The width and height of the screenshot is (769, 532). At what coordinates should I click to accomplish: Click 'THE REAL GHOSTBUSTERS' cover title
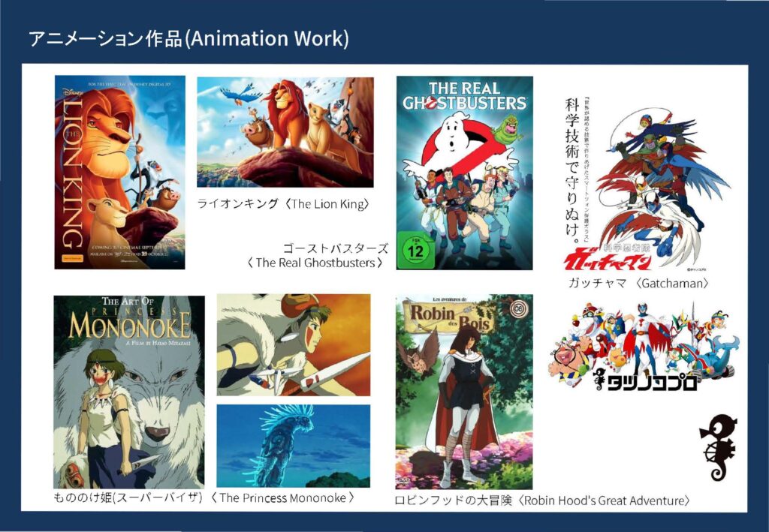point(464,95)
